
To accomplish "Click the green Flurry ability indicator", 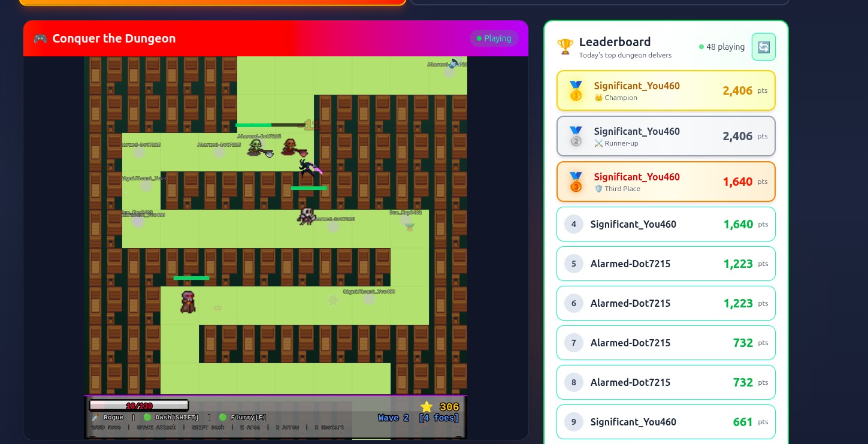I will tap(223, 417).
